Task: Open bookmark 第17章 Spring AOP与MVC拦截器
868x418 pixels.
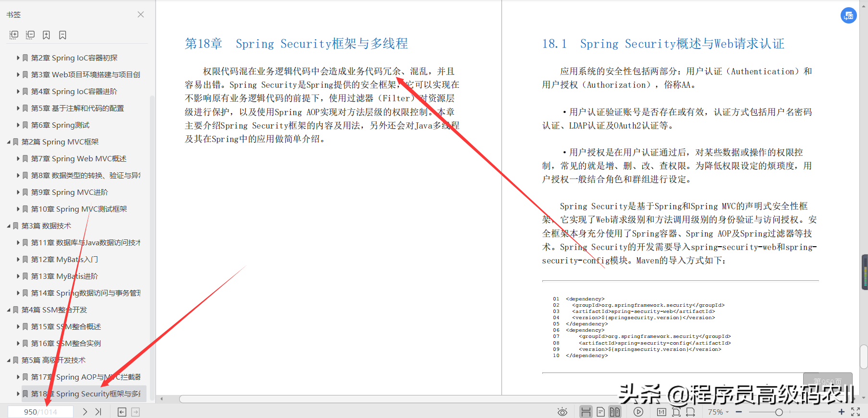Action: 86,377
